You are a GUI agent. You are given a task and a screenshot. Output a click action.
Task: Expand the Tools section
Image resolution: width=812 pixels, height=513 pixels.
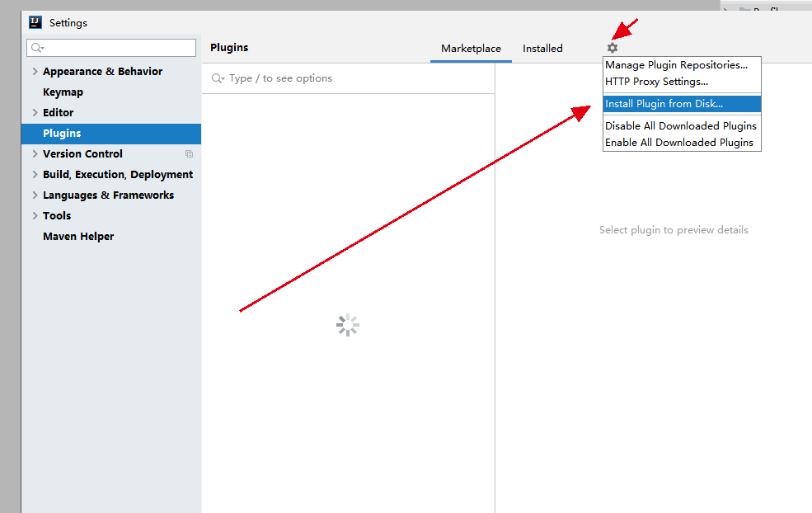point(35,215)
